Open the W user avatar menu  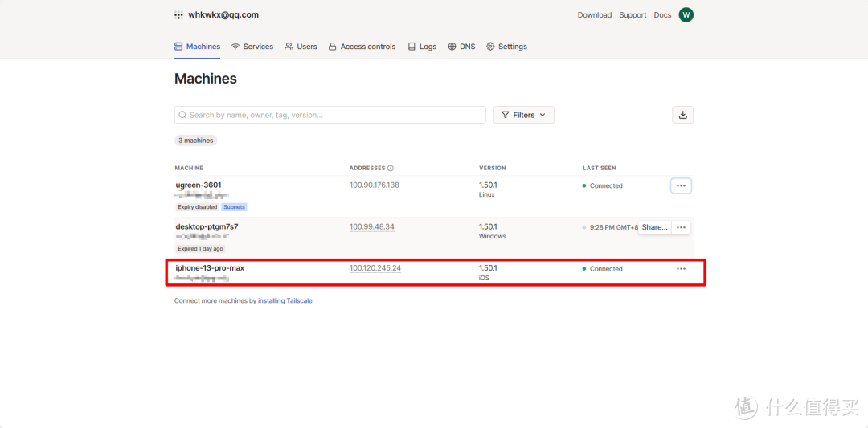(x=686, y=15)
